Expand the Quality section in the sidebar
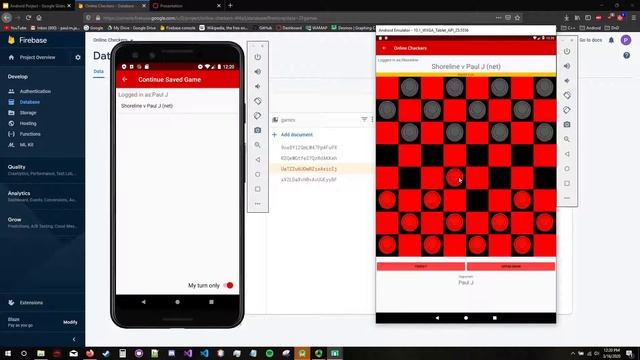 point(42,170)
